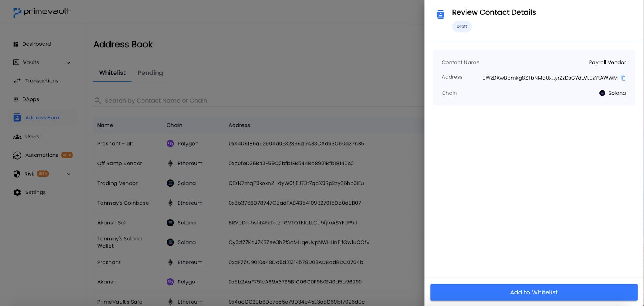The height and width of the screenshot is (306, 644).
Task: Expand the Vaults menu chevron
Action: pyautogui.click(x=68, y=63)
